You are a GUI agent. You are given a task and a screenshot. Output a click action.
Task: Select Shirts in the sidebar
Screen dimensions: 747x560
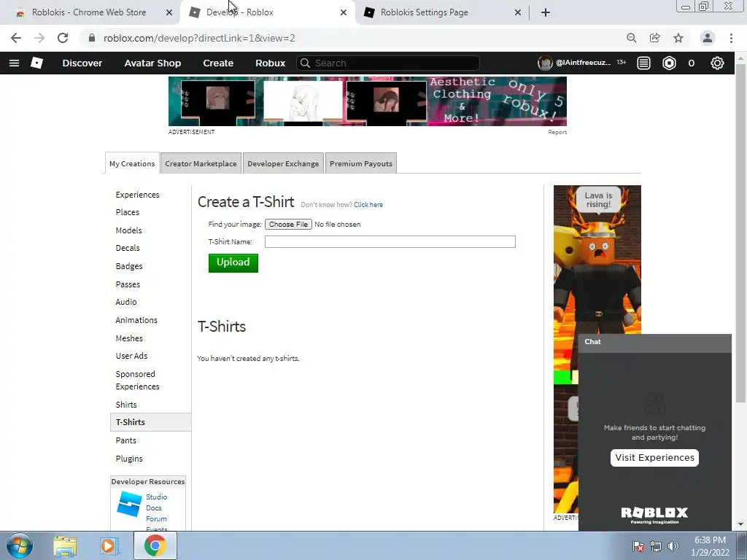click(125, 405)
